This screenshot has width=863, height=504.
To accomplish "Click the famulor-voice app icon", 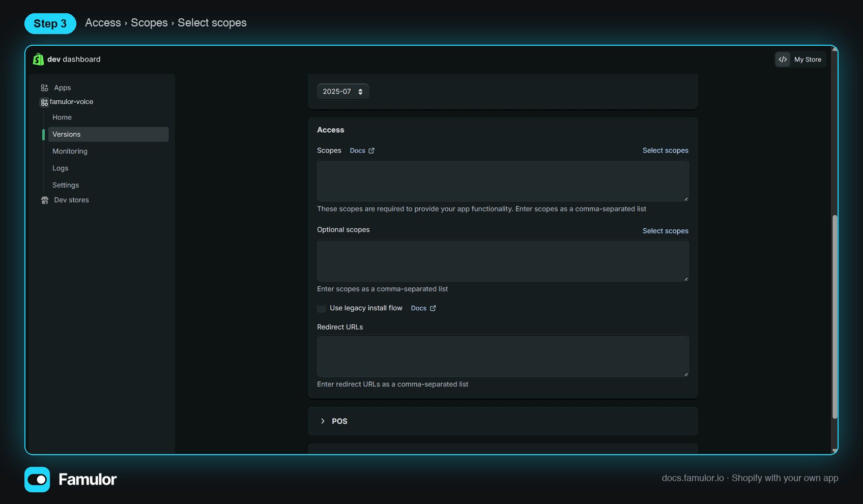I will (x=44, y=102).
